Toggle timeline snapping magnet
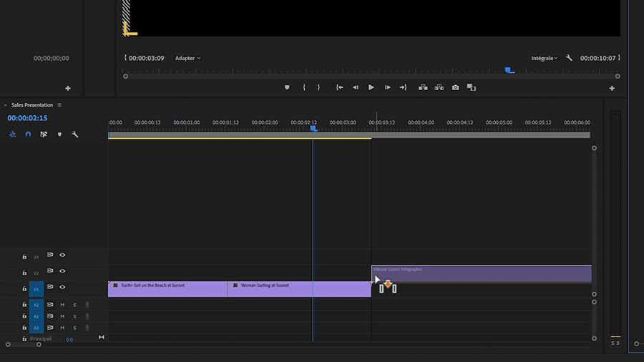The height and width of the screenshot is (362, 644). click(x=28, y=134)
